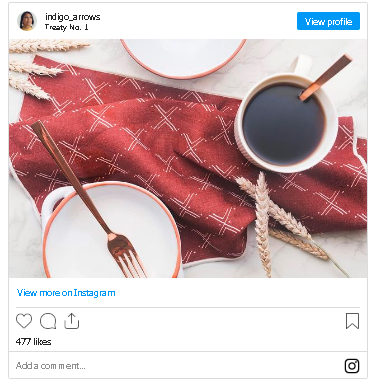This screenshot has height=384, width=376.
Task: Open the indigo_arrows username link
Action: pyautogui.click(x=73, y=17)
